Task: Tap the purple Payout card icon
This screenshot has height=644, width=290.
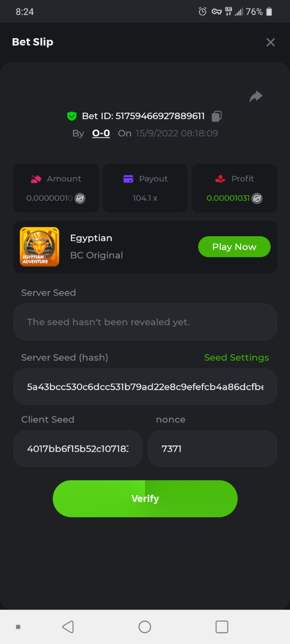Action: click(x=128, y=179)
